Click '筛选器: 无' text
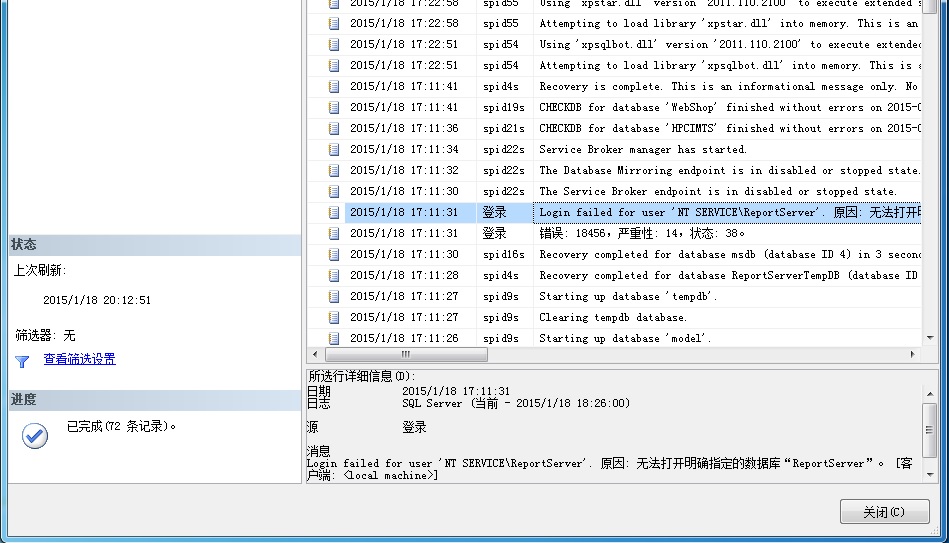The image size is (949, 543). tap(45, 335)
